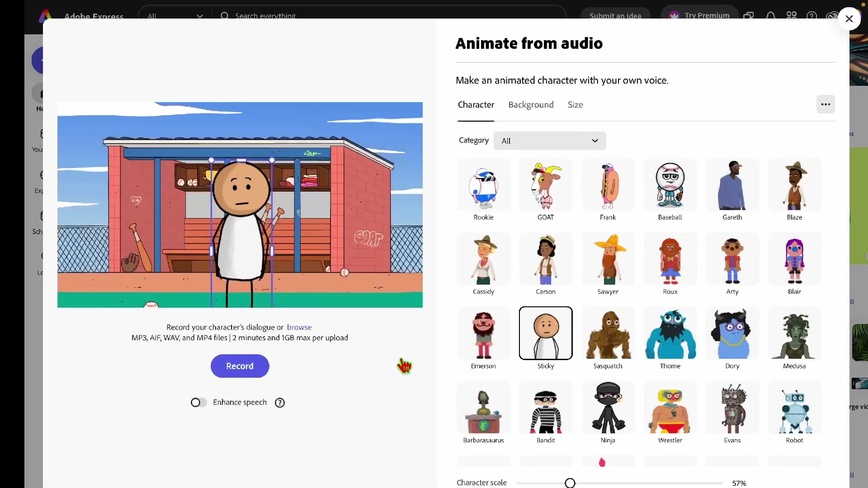Click the Enhance speech help icon
The image size is (868, 488).
tap(280, 403)
